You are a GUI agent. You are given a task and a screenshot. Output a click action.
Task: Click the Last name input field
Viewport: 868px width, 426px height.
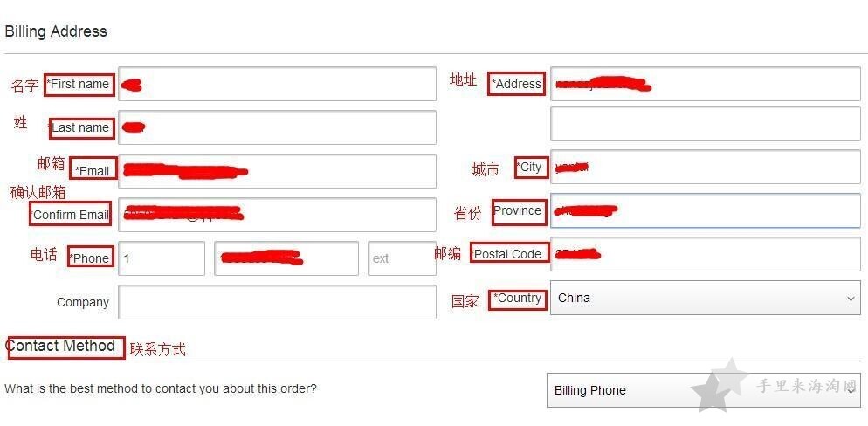pyautogui.click(x=277, y=127)
